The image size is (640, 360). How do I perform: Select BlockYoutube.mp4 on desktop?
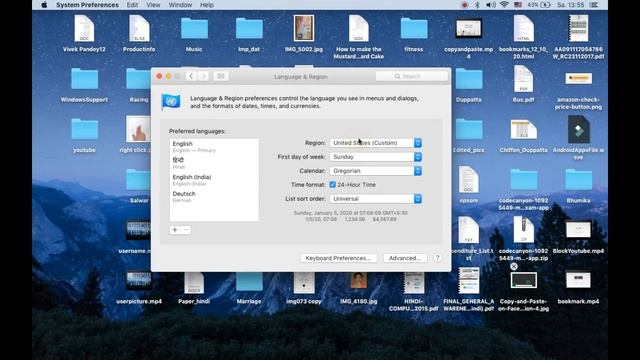pos(578,230)
